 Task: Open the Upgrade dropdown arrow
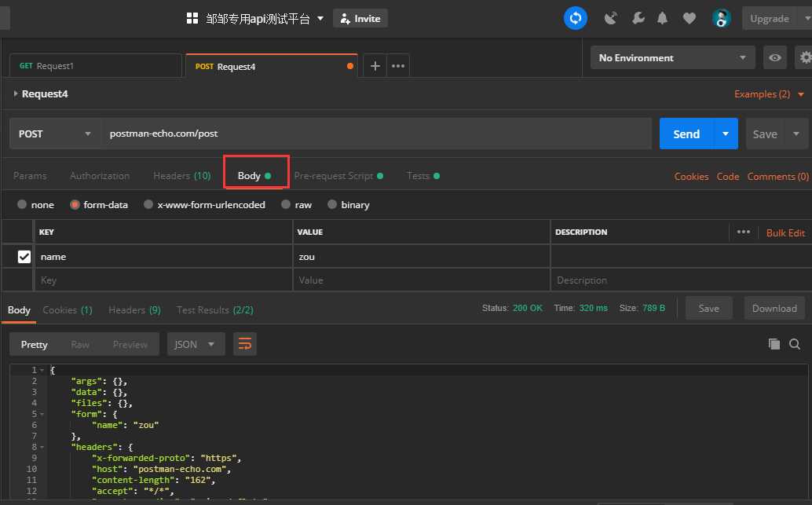[806, 19]
